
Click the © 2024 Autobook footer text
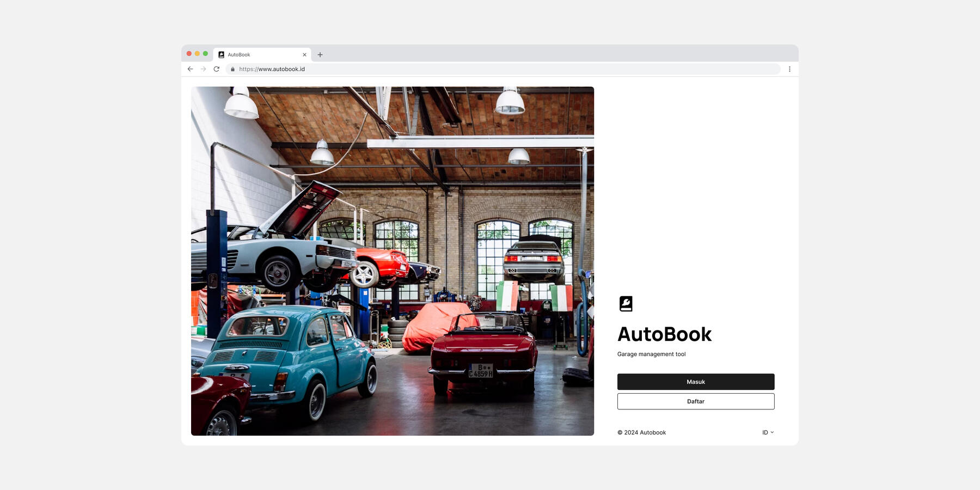(x=641, y=432)
